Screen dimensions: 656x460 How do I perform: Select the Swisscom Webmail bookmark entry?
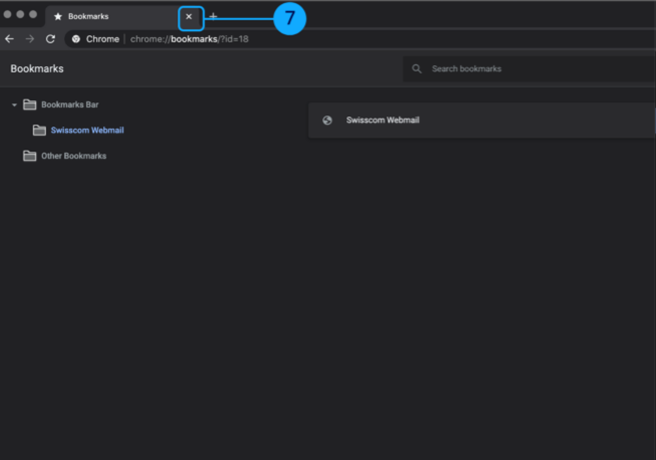pyautogui.click(x=482, y=120)
